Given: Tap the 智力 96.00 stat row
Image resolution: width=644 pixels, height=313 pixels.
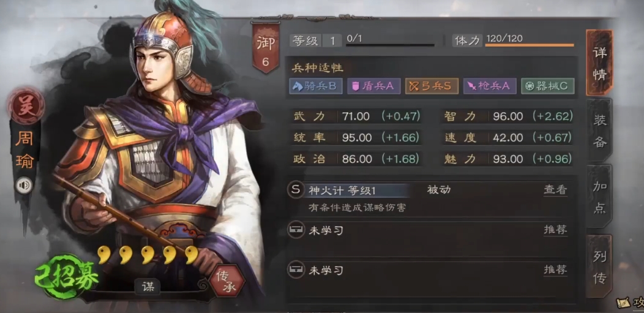Looking at the screenshot, I should click(x=509, y=116).
